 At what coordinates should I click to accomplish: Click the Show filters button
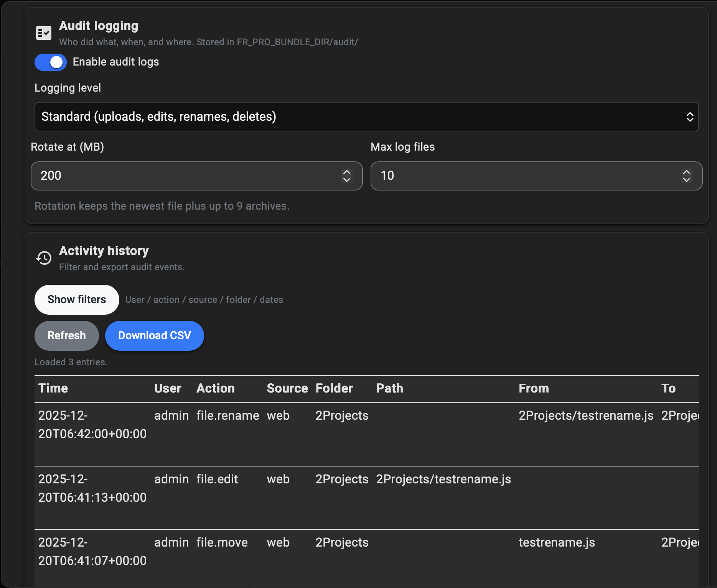(76, 299)
